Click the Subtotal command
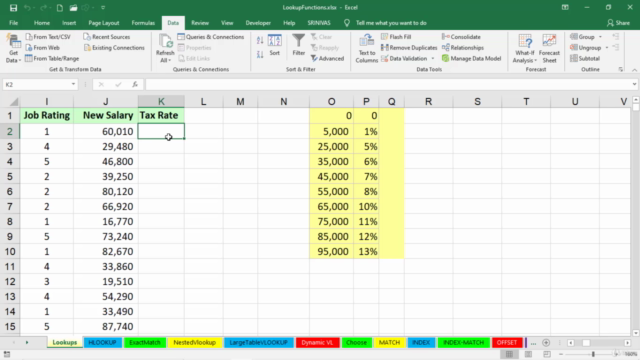640x360 pixels. [x=585, y=58]
